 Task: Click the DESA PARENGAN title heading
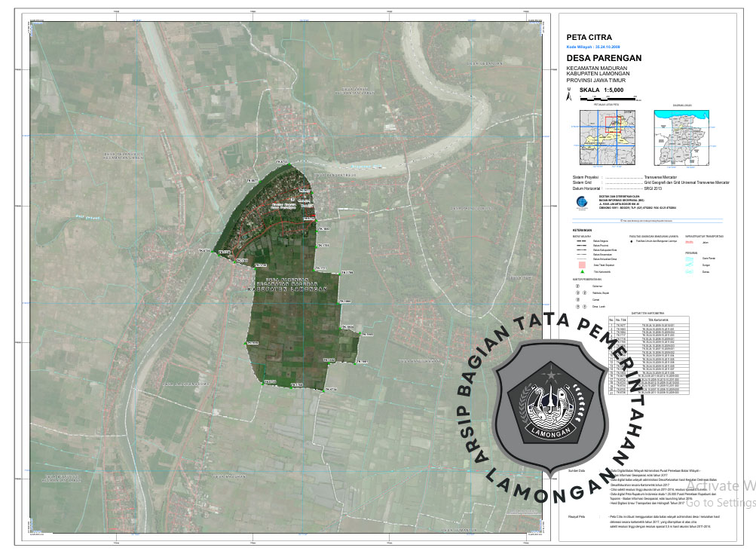[x=604, y=58]
